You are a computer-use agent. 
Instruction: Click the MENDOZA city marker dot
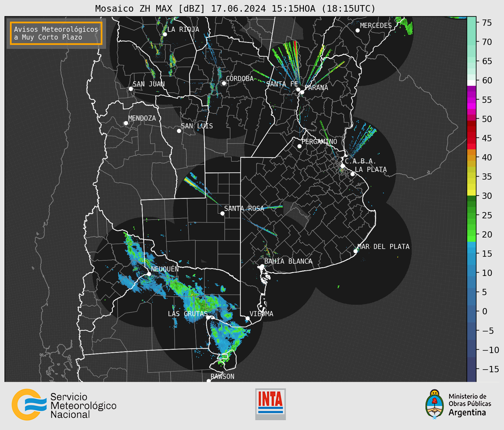click(126, 123)
